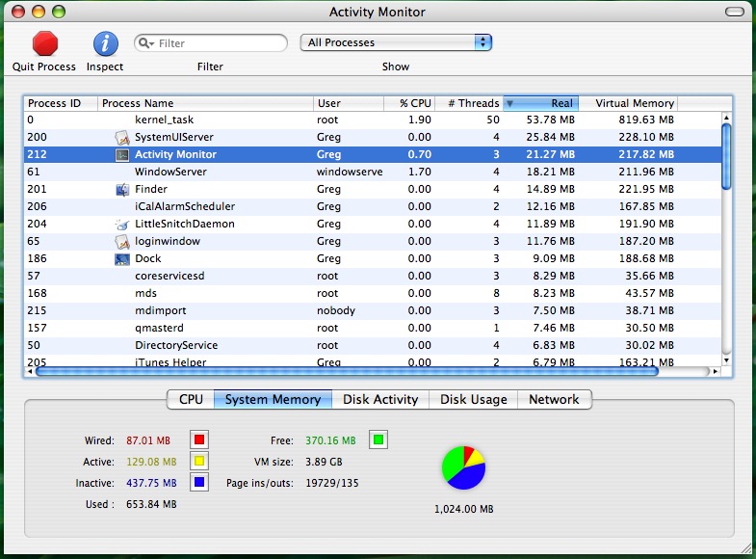Image resolution: width=756 pixels, height=559 pixels.
Task: Select the coreservicesd process row
Action: (x=373, y=277)
